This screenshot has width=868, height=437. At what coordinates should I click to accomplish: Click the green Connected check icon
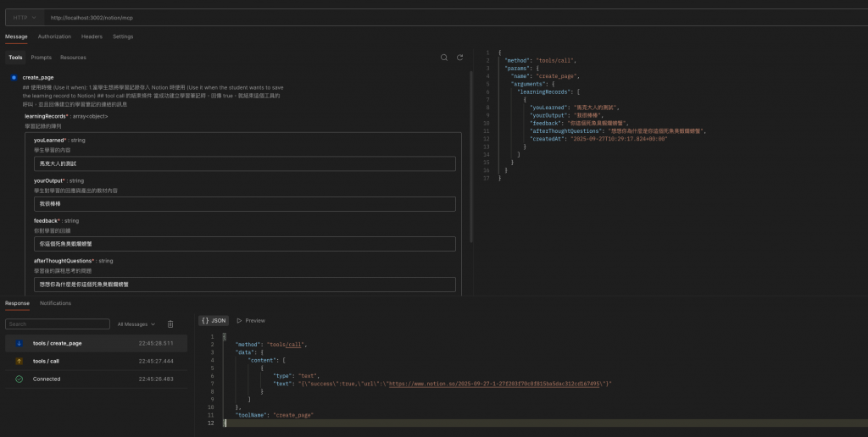click(x=19, y=379)
